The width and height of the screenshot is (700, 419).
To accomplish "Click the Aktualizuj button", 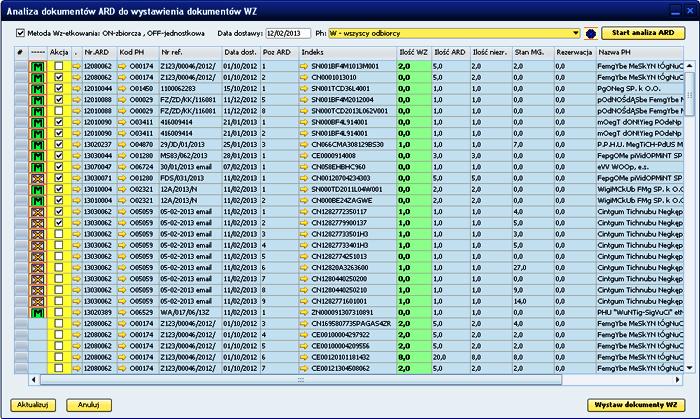I will point(33,405).
